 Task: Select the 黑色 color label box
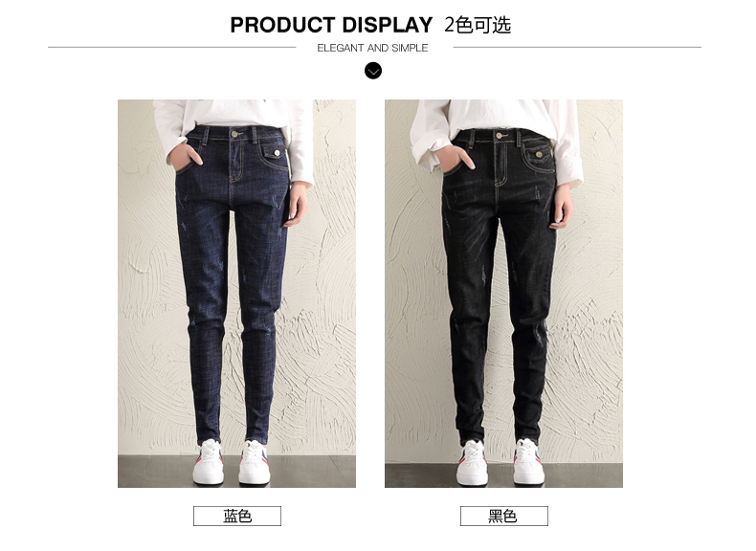pyautogui.click(x=503, y=516)
